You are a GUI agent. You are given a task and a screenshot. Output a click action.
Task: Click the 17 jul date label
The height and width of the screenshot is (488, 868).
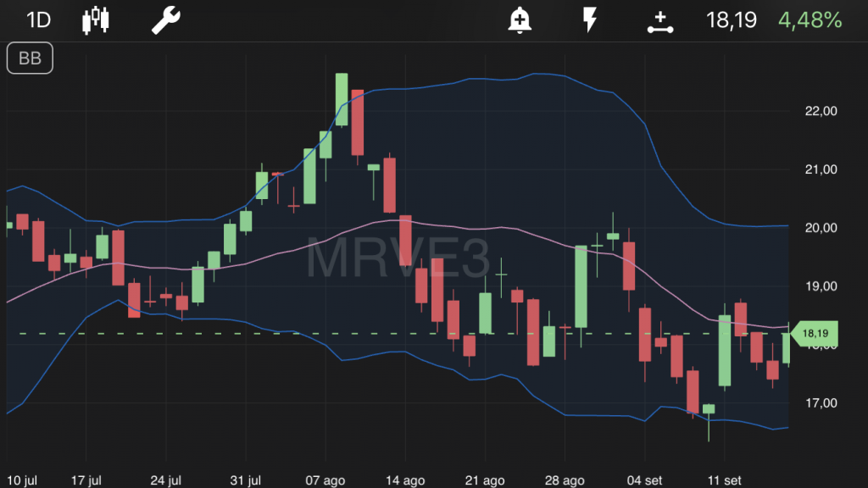(86, 480)
